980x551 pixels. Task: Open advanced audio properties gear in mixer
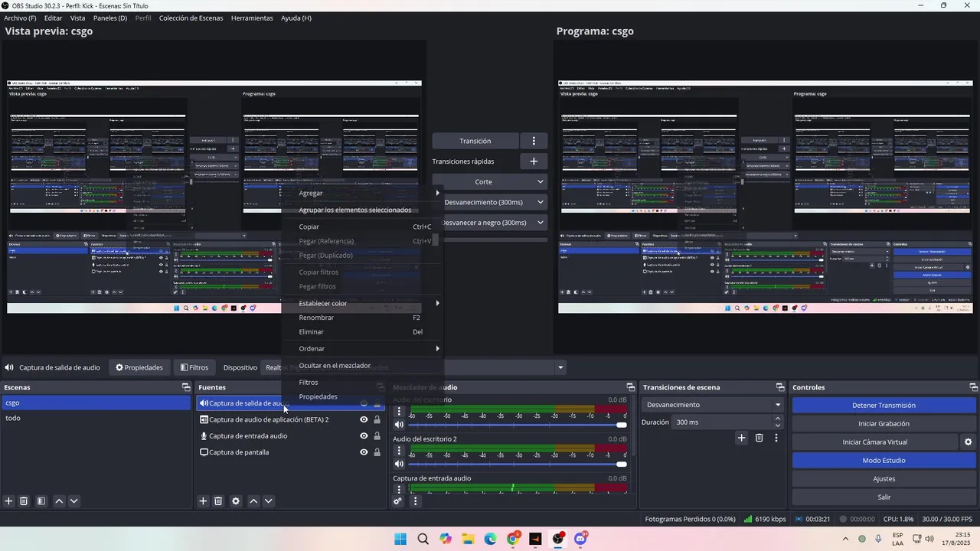398,501
